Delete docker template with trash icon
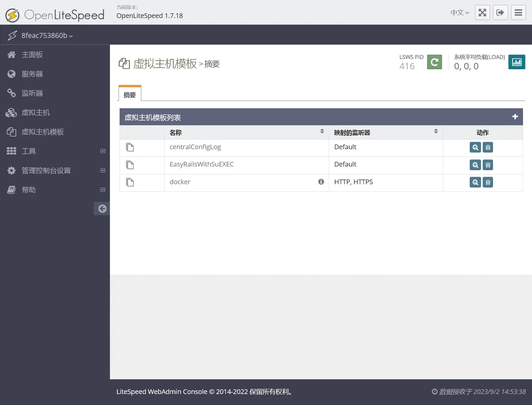This screenshot has width=532, height=405. (488, 182)
